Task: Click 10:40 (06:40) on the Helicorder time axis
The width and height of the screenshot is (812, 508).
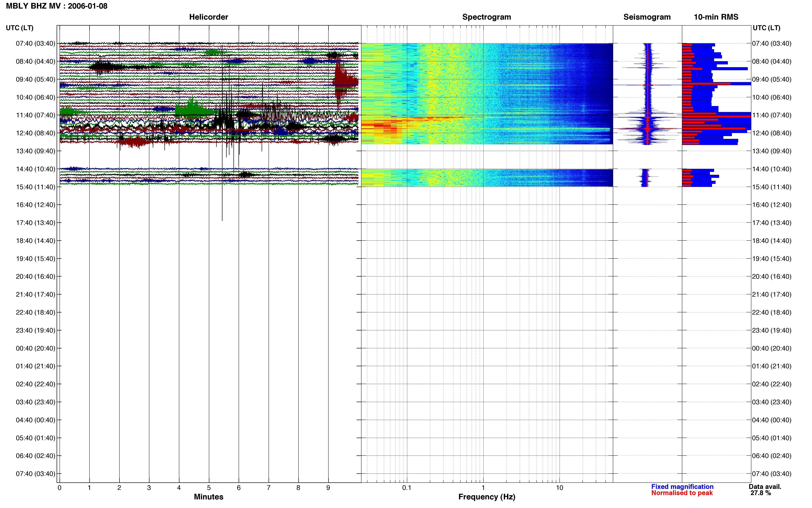Action: click(36, 97)
